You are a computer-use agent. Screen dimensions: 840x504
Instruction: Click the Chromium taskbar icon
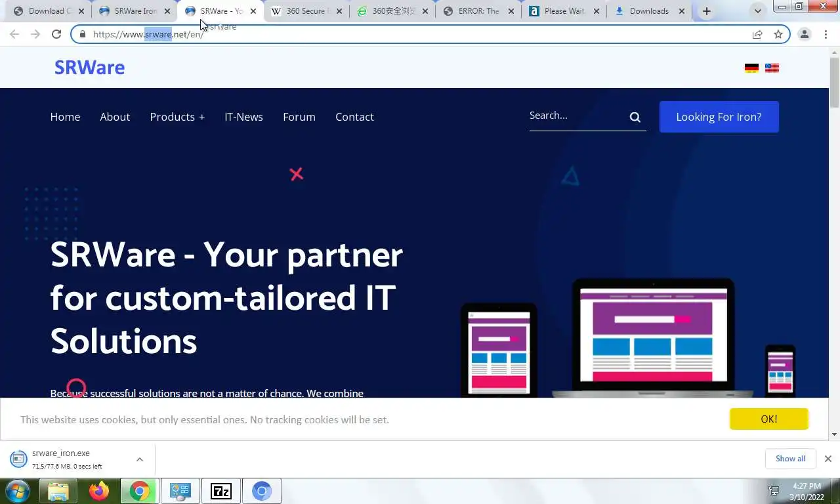click(x=262, y=491)
